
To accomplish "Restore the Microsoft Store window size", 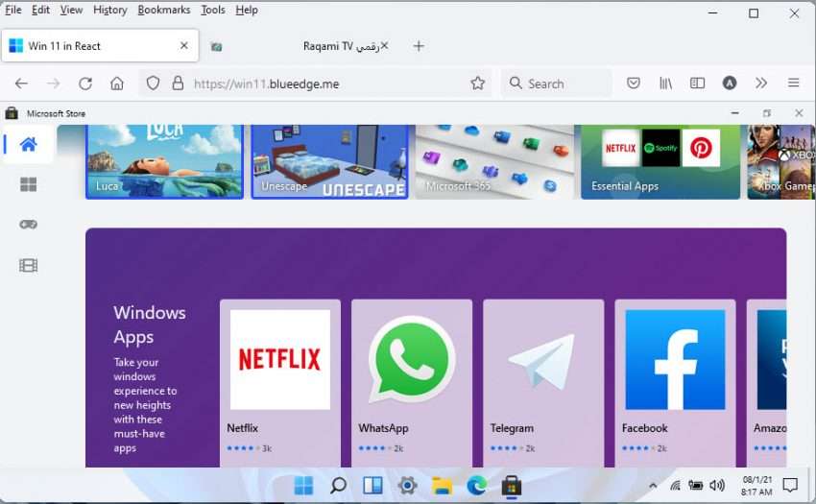I will pyautogui.click(x=767, y=113).
